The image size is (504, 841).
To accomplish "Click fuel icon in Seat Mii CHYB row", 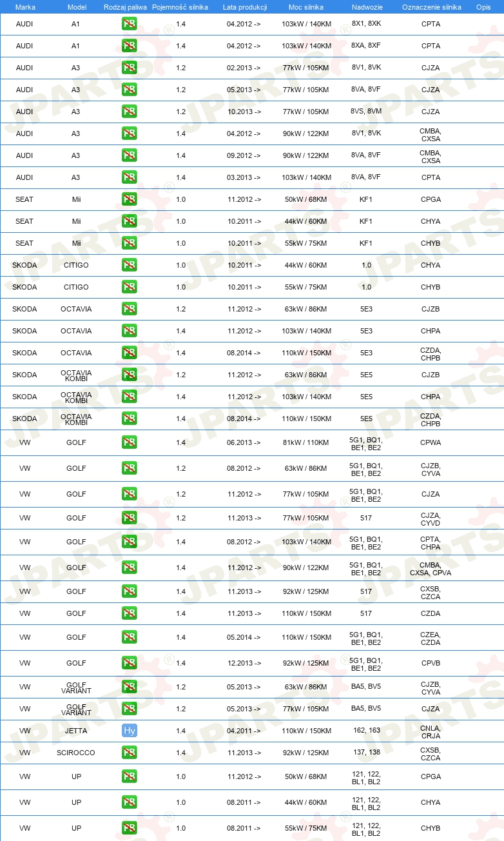I will click(x=129, y=243).
